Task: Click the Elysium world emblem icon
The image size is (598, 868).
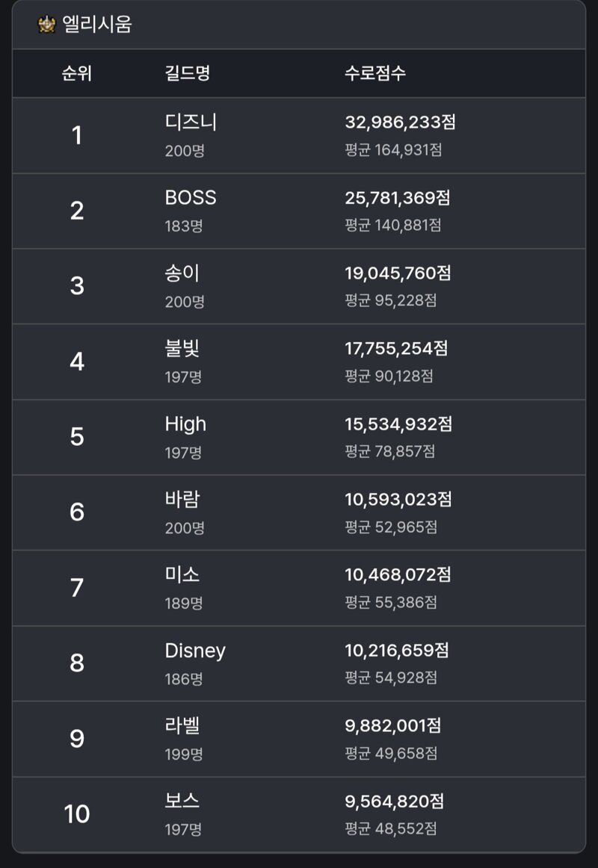Action: 46,25
